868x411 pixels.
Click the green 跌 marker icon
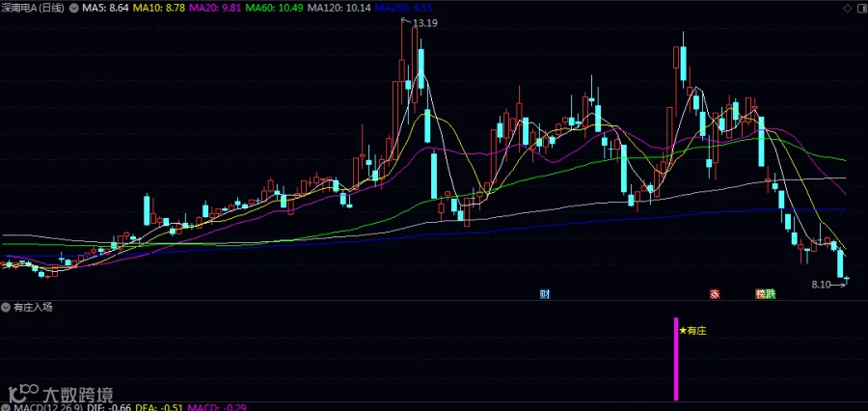point(770,294)
